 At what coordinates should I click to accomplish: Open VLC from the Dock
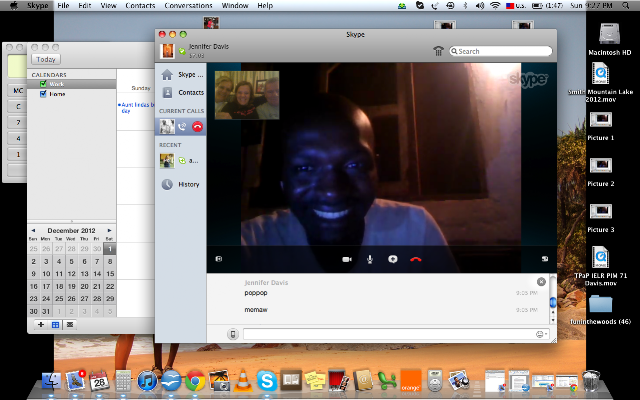(243, 380)
